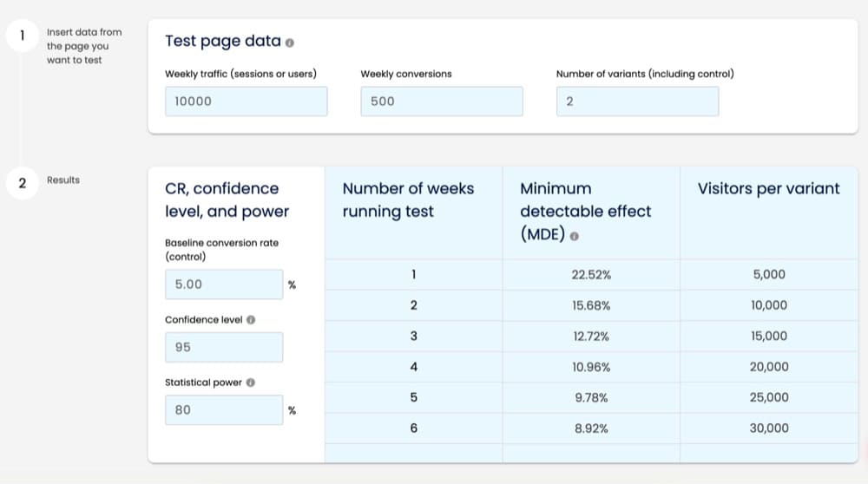Click the info icon beside Test page data
The width and height of the screenshot is (868, 484).
(x=290, y=43)
